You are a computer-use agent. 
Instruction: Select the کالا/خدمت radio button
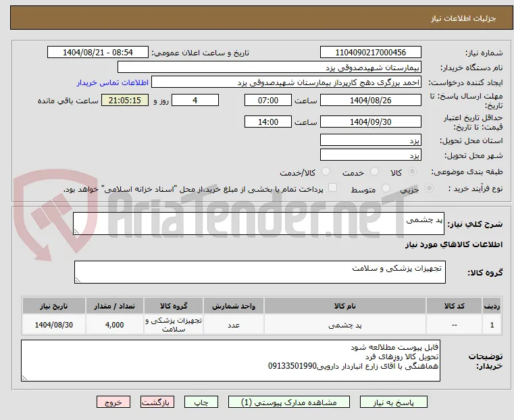click(326, 172)
